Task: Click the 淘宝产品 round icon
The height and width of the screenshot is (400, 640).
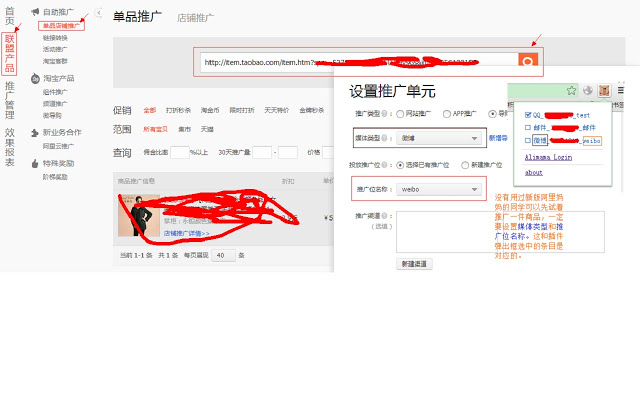Action: 35,78
